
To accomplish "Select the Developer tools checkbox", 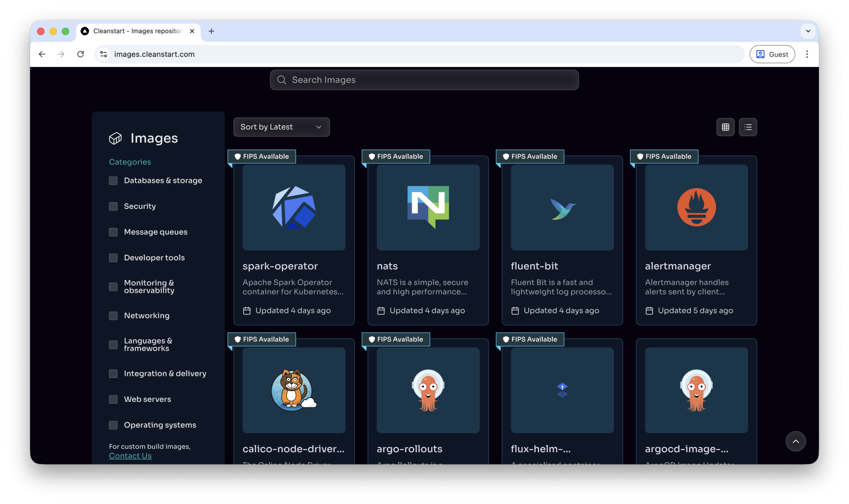I will [x=113, y=258].
